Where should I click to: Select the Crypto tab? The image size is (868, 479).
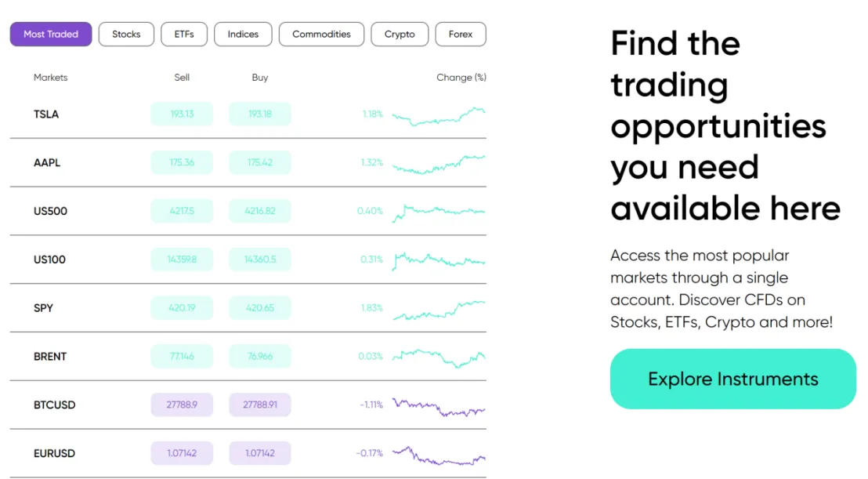400,34
